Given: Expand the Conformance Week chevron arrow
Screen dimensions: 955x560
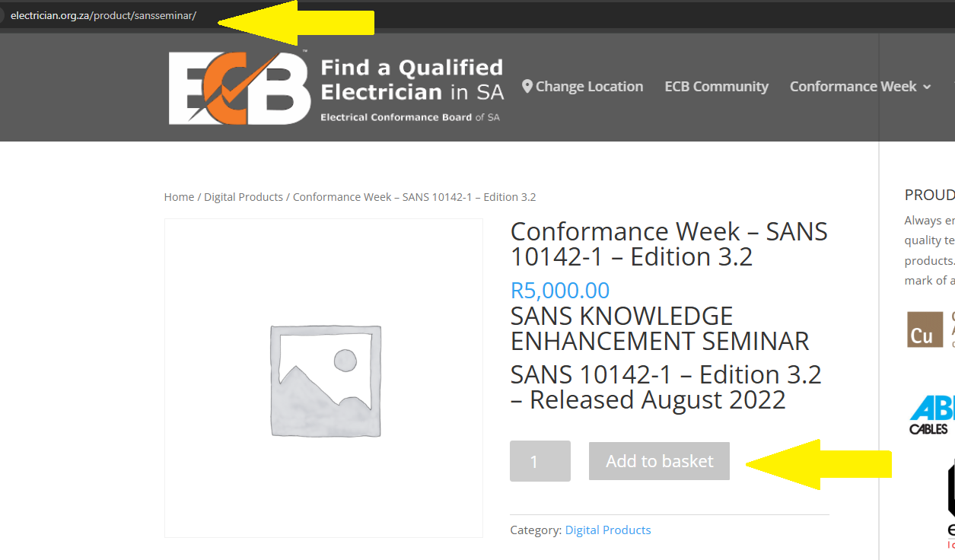Looking at the screenshot, I should pyautogui.click(x=927, y=87).
